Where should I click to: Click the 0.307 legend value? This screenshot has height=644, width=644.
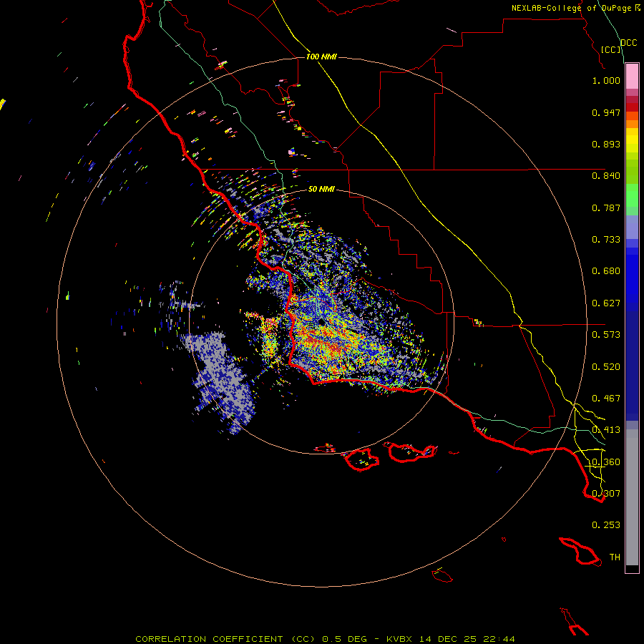point(606,494)
